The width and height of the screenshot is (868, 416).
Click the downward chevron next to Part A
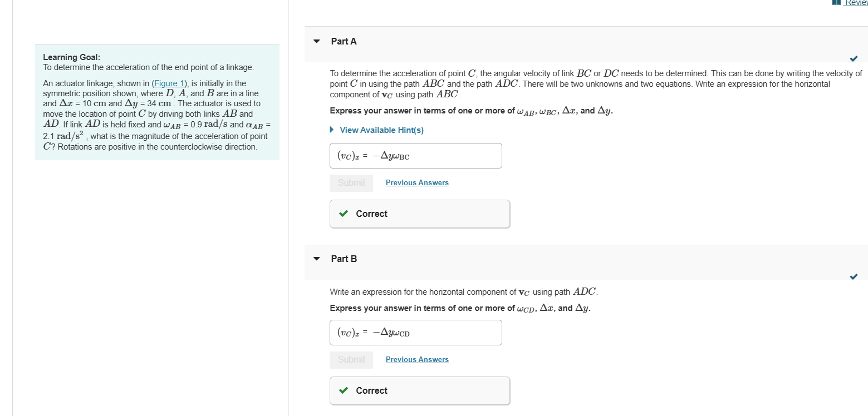[x=316, y=41]
